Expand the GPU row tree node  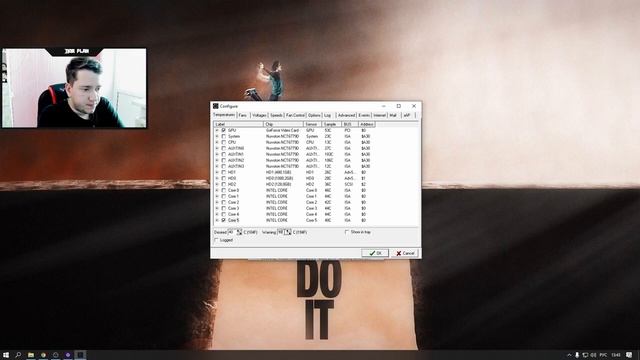point(217,130)
